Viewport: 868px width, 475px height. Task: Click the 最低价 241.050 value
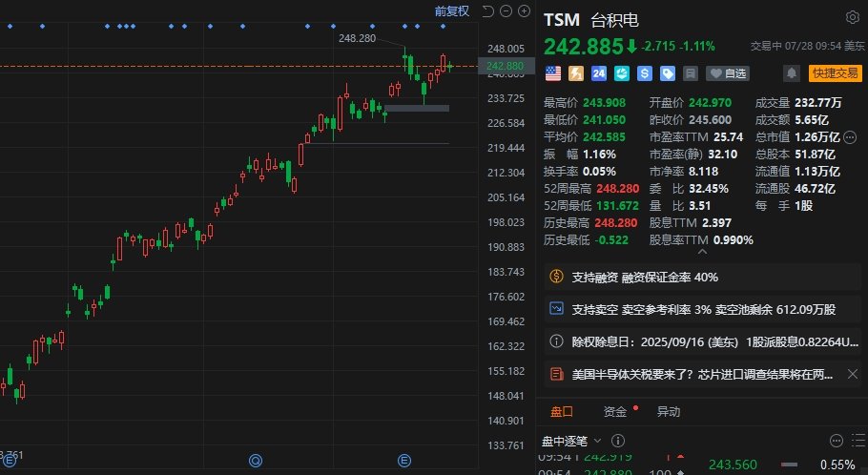click(x=604, y=119)
